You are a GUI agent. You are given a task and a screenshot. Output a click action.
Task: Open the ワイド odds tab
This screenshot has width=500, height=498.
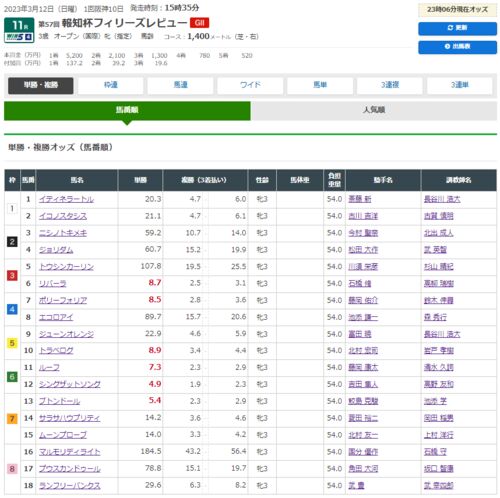(x=250, y=85)
